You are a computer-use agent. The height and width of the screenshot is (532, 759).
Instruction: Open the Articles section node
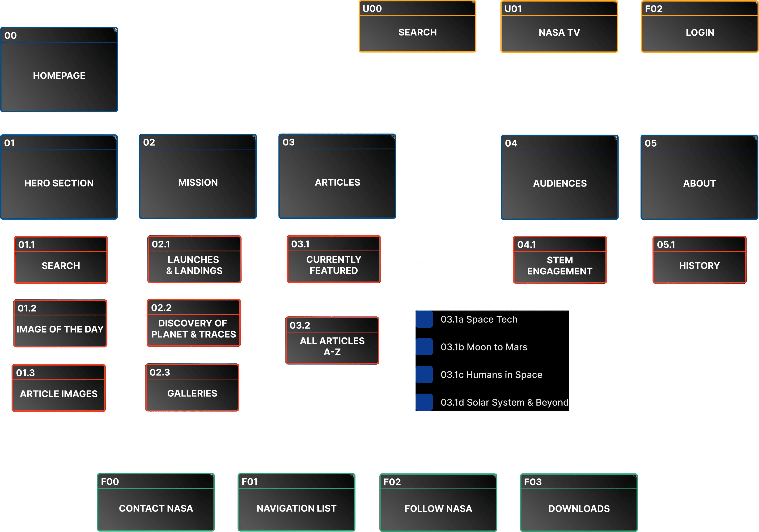[337, 182]
